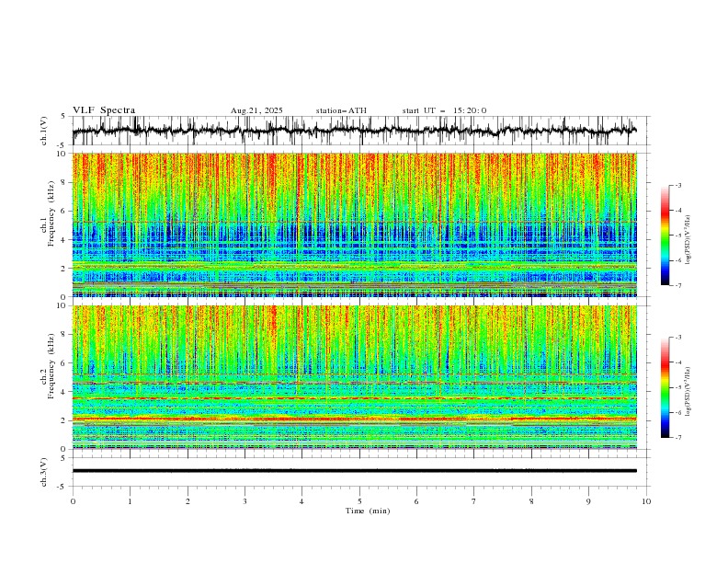Click the red 2 kHz band in ch.2 spectrogram
The image size is (728, 563).
pos(354,419)
